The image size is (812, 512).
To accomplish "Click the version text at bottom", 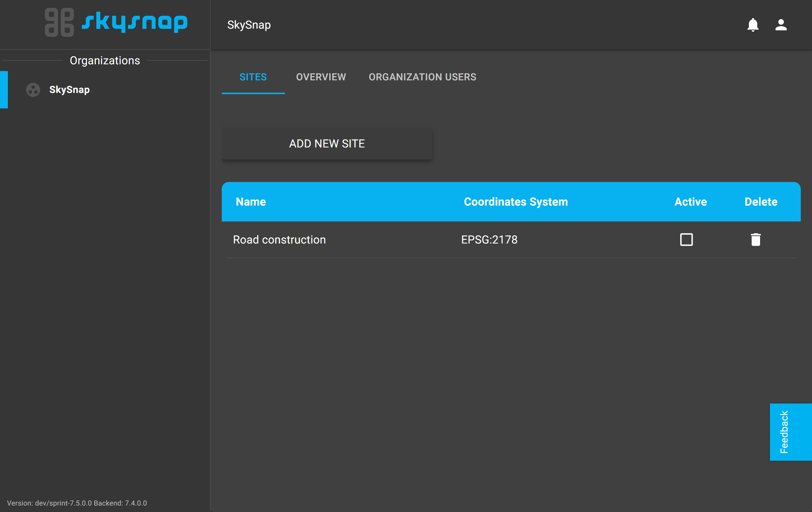I will point(77,503).
